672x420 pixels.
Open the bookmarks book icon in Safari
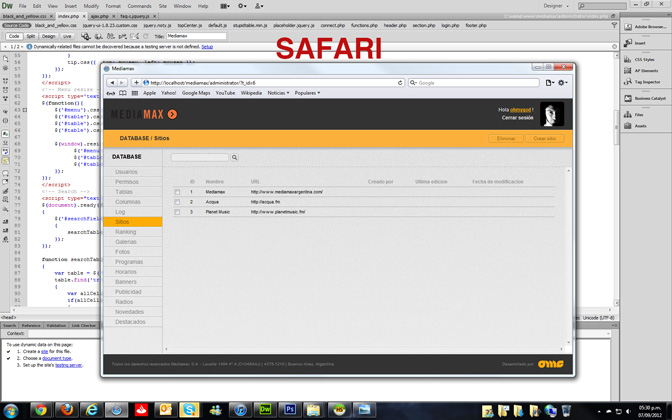point(123,93)
